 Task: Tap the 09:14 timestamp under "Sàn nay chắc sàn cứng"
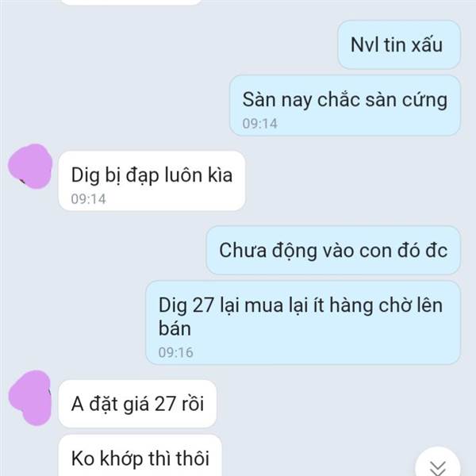click(x=260, y=124)
